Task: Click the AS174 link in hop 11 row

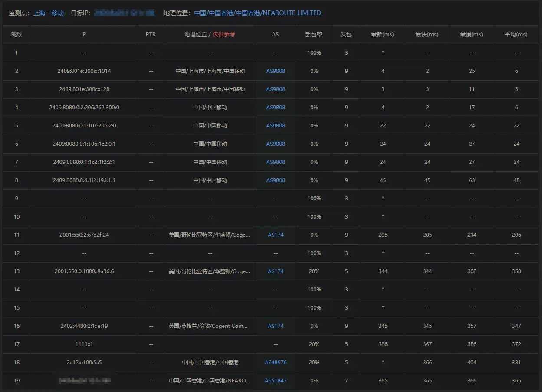Action: pyautogui.click(x=276, y=235)
